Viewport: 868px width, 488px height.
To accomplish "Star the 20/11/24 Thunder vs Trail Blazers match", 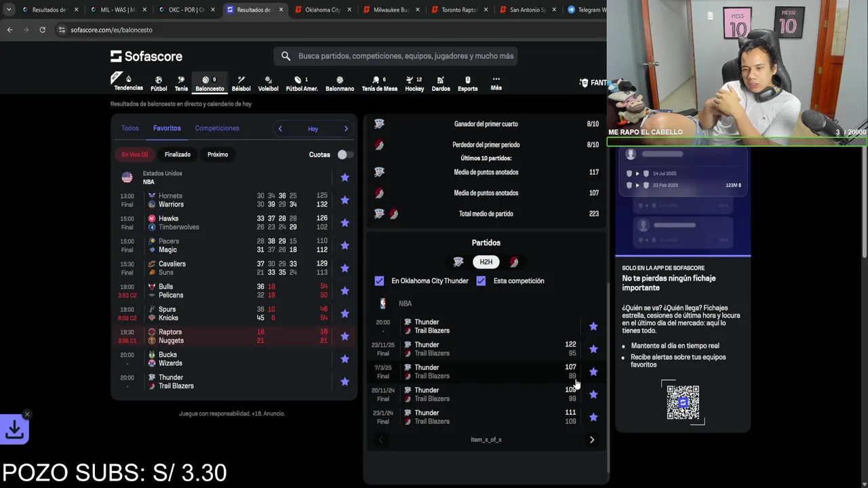I will point(593,394).
